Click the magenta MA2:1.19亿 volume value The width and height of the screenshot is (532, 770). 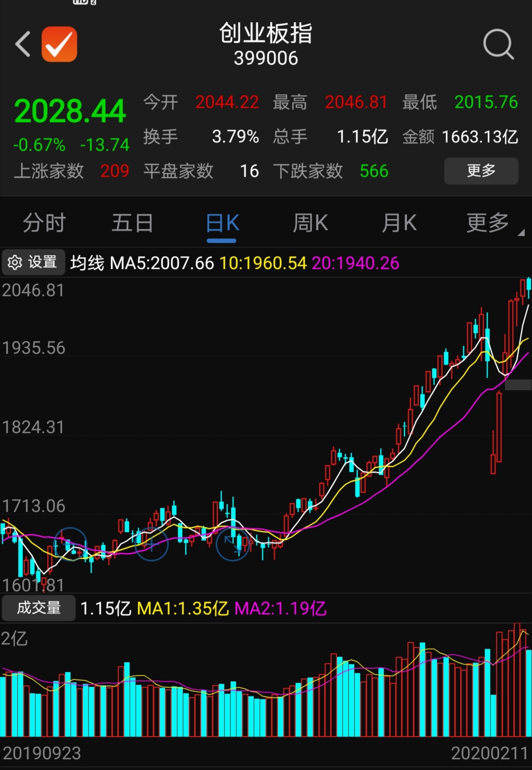(x=280, y=609)
